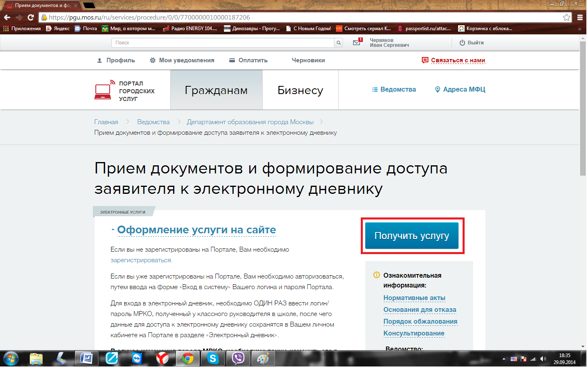
Task: Open Paint in taskbar
Action: (264, 359)
